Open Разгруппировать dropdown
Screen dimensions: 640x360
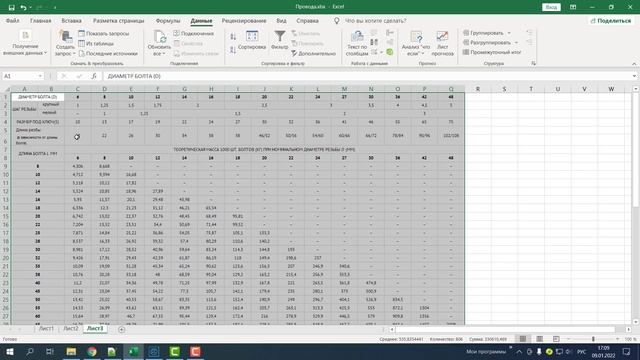tap(490, 42)
